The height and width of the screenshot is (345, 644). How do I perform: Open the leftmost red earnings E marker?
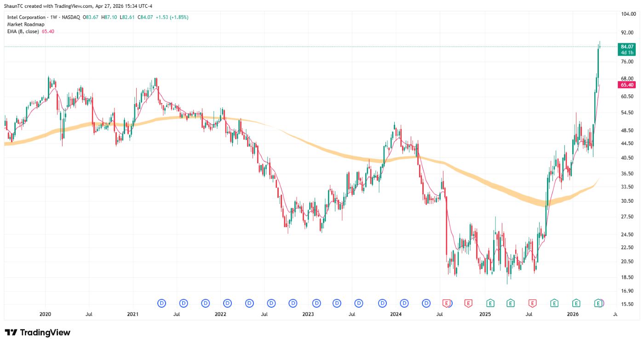(x=446, y=303)
